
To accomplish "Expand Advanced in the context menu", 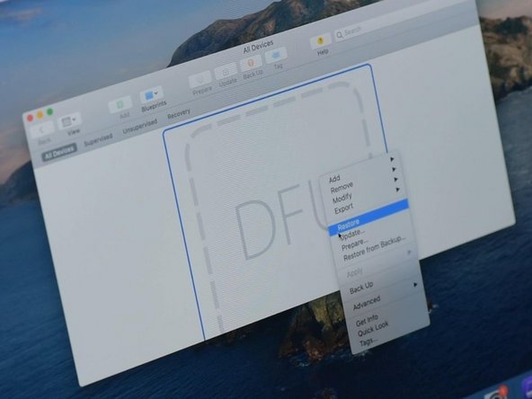I will pyautogui.click(x=367, y=303).
